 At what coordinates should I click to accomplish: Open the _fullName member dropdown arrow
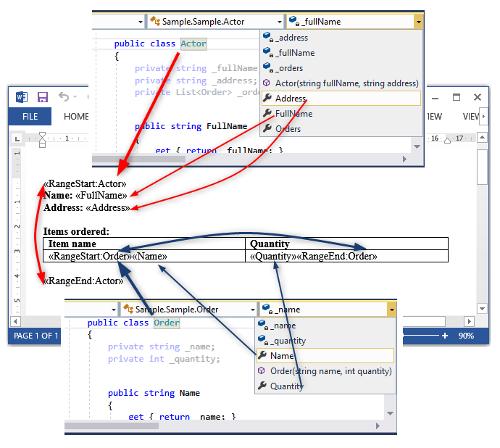(418, 22)
